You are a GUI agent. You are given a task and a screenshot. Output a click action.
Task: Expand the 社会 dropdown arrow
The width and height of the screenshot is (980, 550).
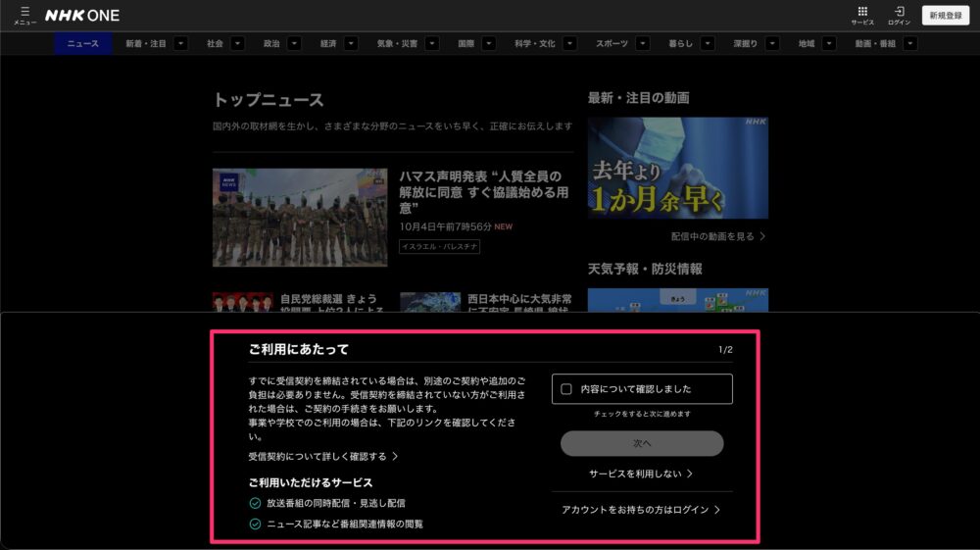click(x=236, y=43)
